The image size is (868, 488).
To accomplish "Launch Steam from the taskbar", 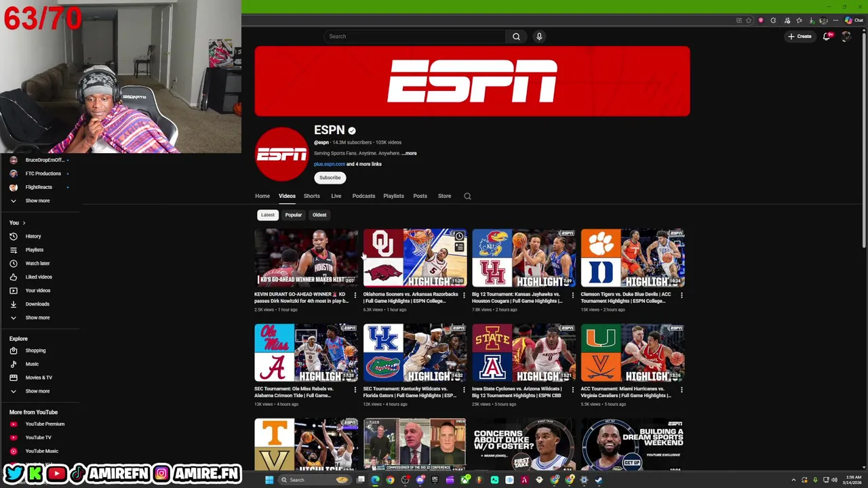I will point(599,480).
